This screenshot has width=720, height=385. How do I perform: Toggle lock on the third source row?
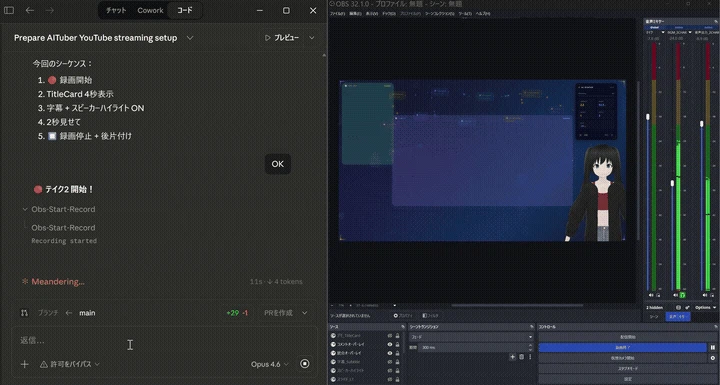pyautogui.click(x=398, y=353)
